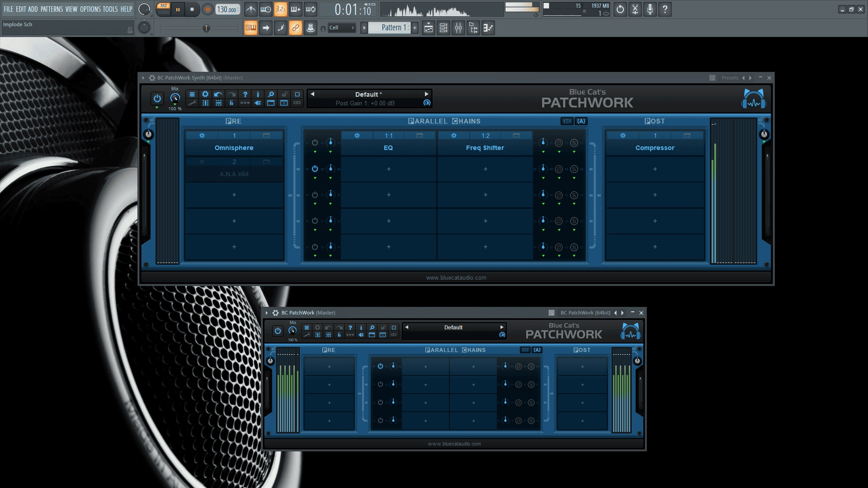This screenshot has height=488, width=868.
Task: Click the magnifier zoom icon in PatchWork Synth toolbar
Action: point(271,94)
